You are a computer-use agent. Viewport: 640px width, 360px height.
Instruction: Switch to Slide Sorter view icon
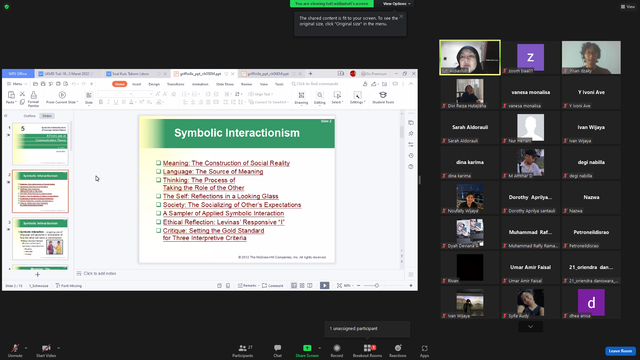[302, 286]
